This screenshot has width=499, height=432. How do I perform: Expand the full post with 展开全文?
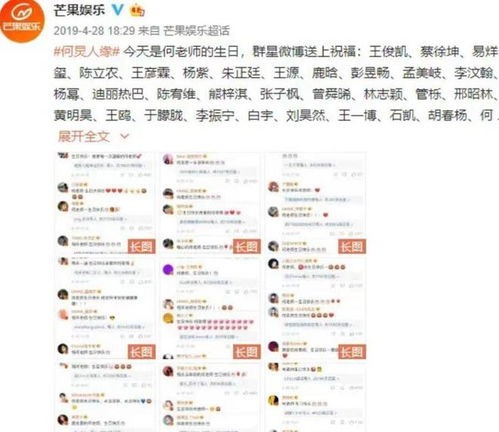coord(84,136)
